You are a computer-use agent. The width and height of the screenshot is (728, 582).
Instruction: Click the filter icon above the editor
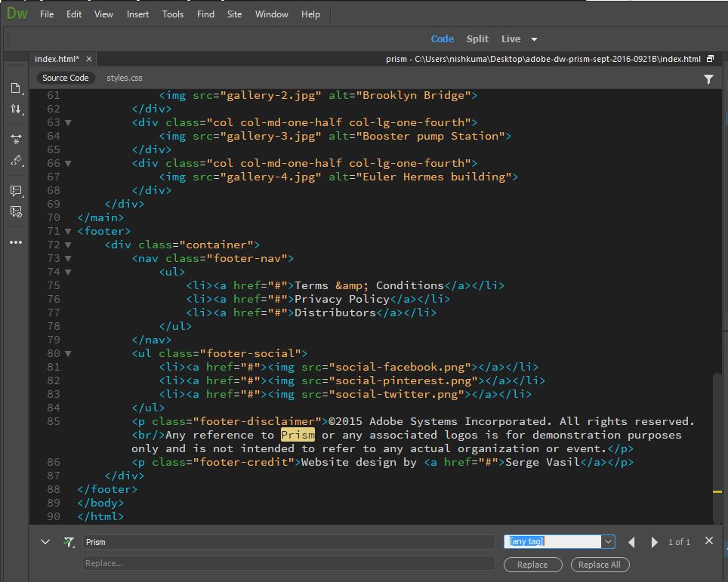pos(708,79)
